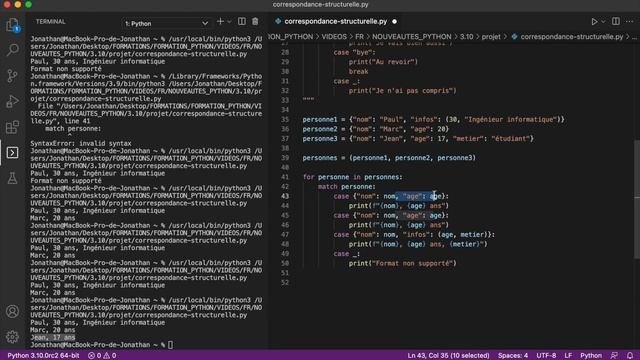This screenshot has width=640, height=360.
Task: Open VIDEOS breadcrumb segment
Action: click(x=334, y=37)
